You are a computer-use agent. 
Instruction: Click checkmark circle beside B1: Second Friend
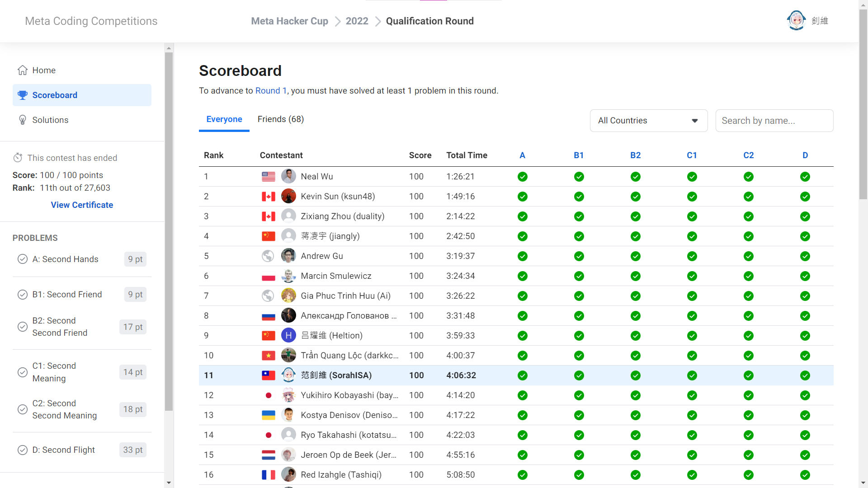point(23,295)
